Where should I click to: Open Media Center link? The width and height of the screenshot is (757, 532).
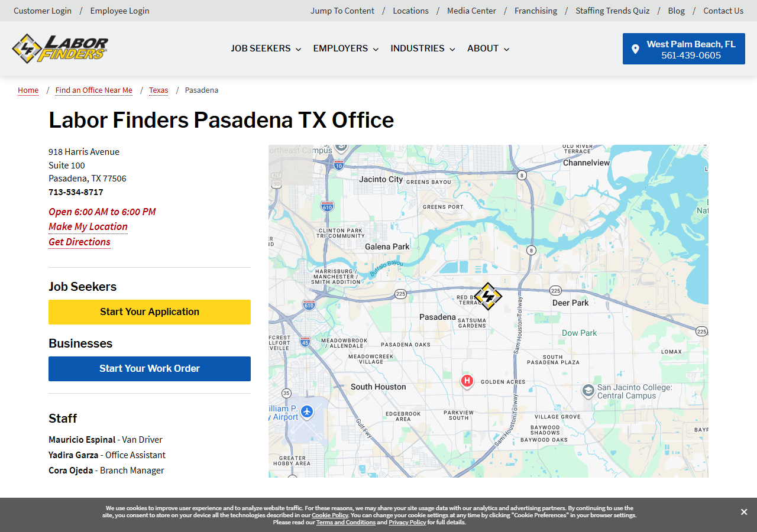pos(471,11)
